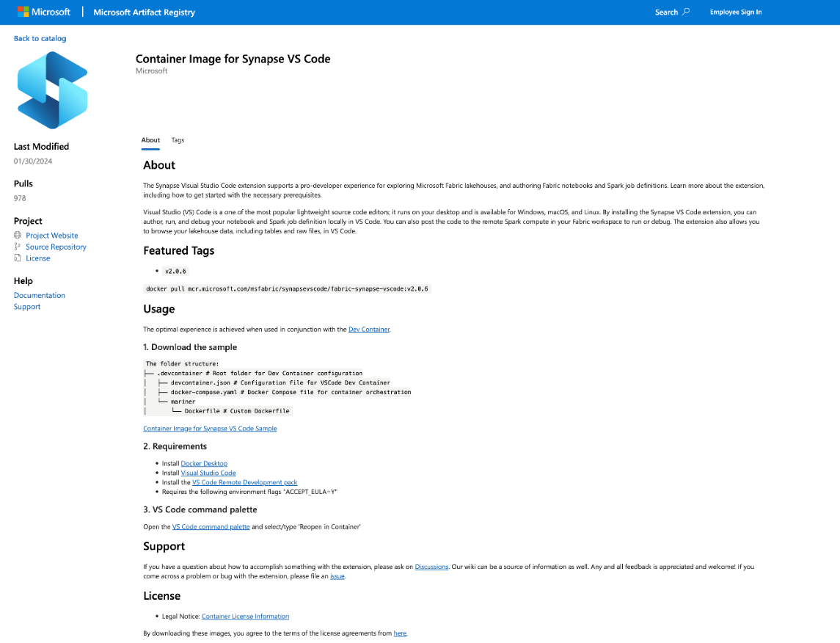
Task: Click the document icon beside License
Action: click(x=18, y=258)
